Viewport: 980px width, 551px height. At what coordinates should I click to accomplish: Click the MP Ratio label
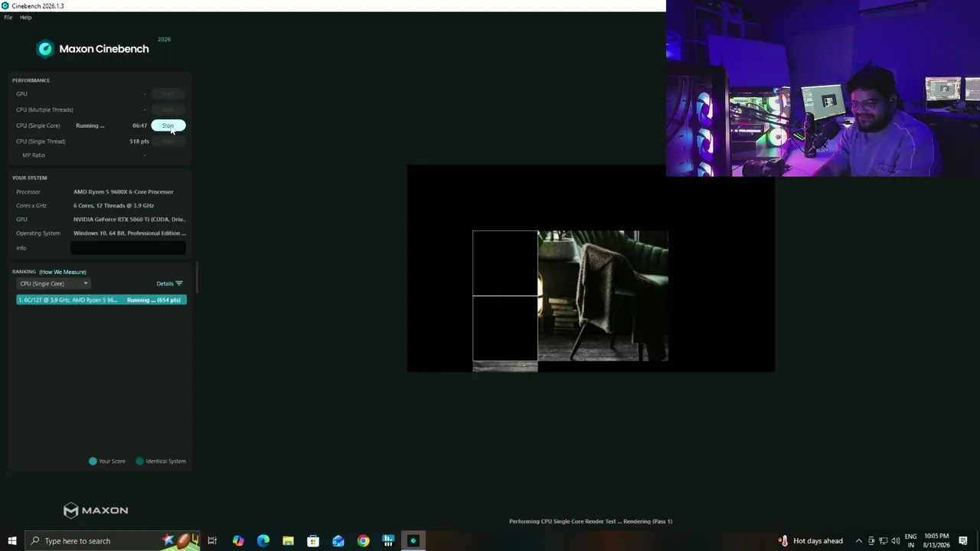(34, 155)
